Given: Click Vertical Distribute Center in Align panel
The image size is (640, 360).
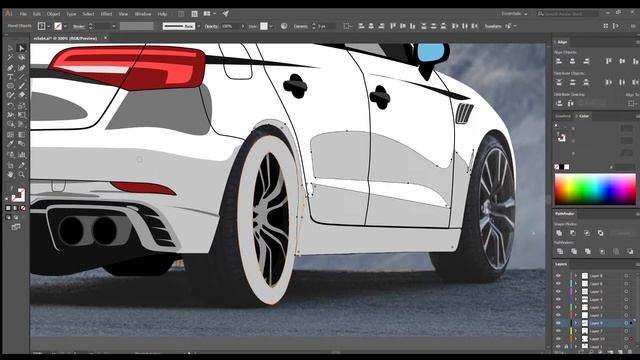Looking at the screenshot, I should click(x=572, y=82).
